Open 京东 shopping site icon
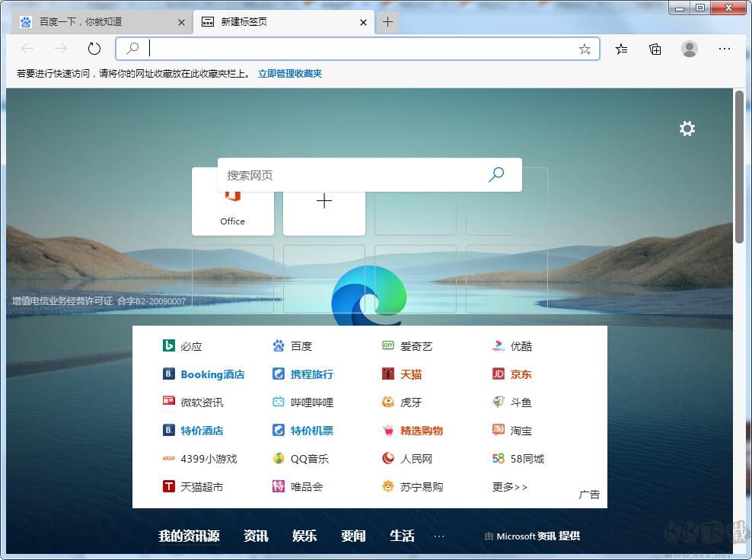 (498, 374)
